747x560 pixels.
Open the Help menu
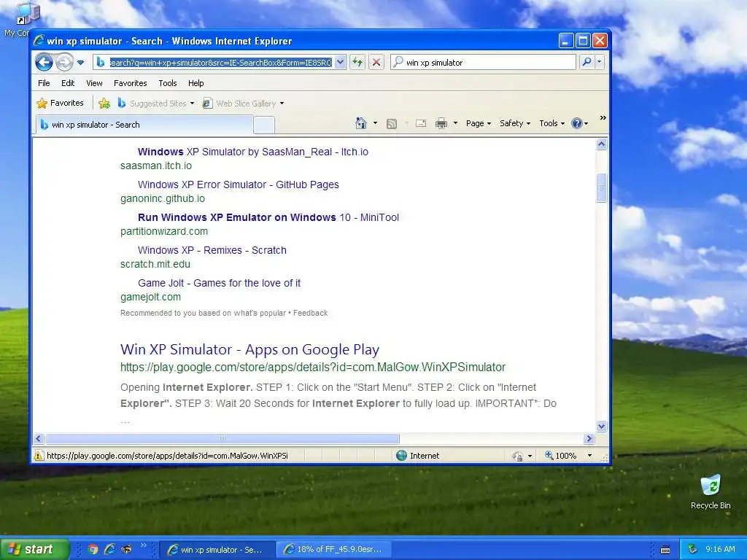(x=196, y=83)
